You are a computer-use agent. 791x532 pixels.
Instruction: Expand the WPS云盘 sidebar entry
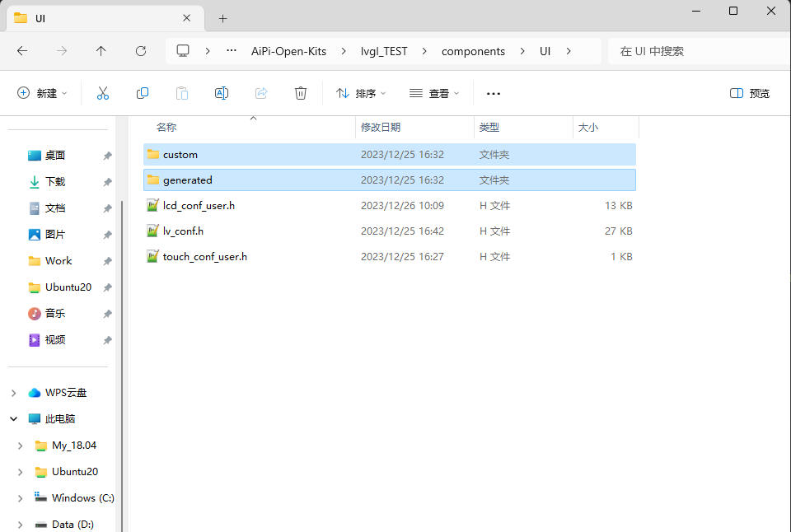coord(13,392)
